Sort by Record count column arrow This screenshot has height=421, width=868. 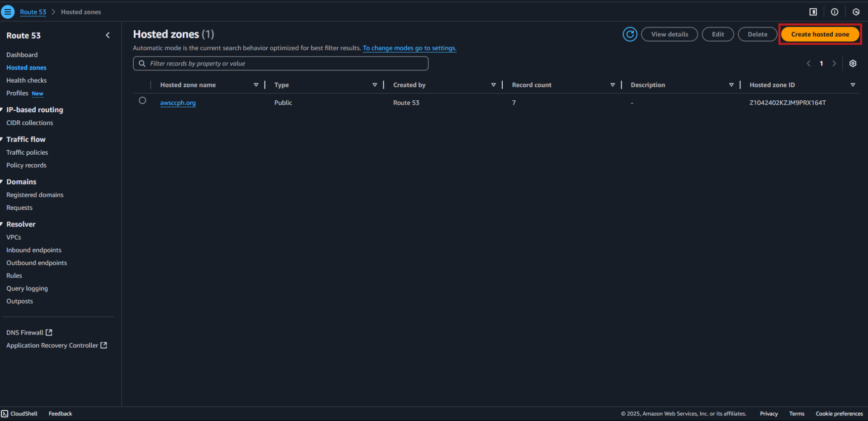(613, 85)
